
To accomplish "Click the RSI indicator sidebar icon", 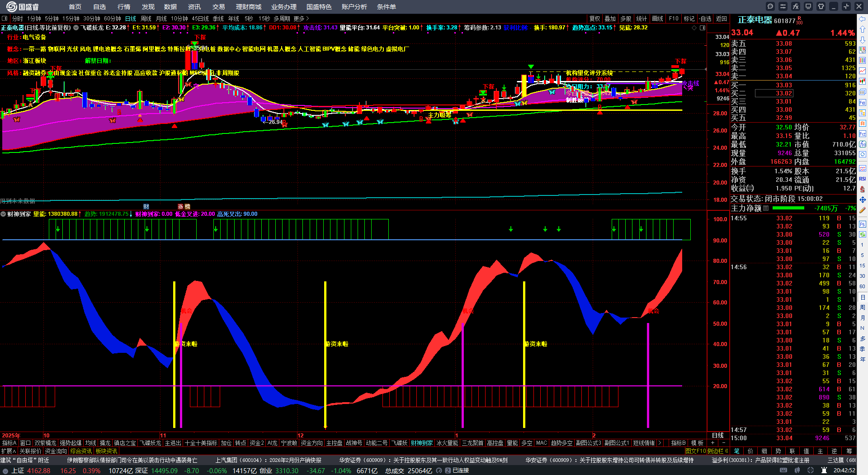I will point(863,179).
